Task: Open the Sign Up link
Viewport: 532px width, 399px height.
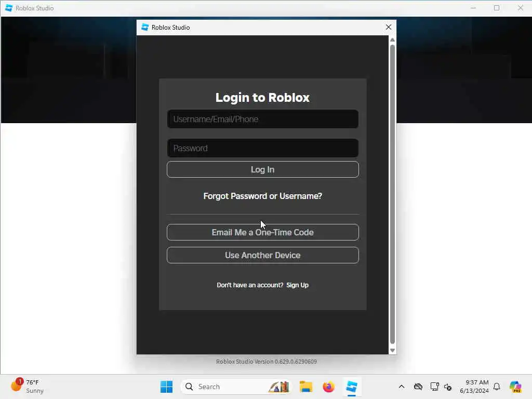Action: (297, 285)
